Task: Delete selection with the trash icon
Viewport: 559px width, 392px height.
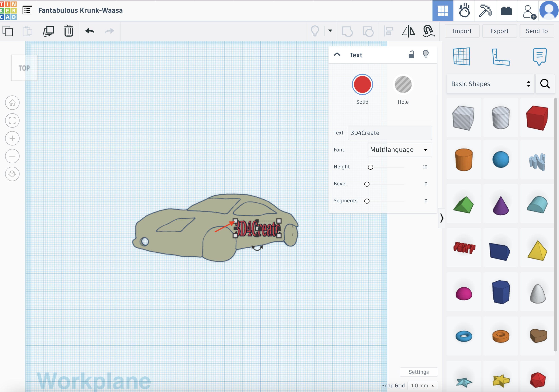Action: click(x=69, y=31)
